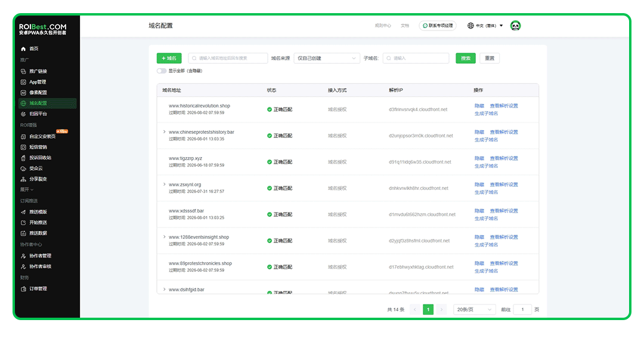Click the 像素配置 sidebar icon
This screenshot has width=644, height=338.
pyautogui.click(x=23, y=93)
